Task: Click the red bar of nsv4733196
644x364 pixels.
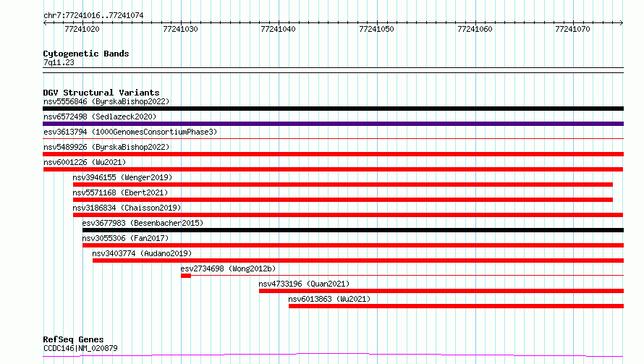Action: point(441,291)
